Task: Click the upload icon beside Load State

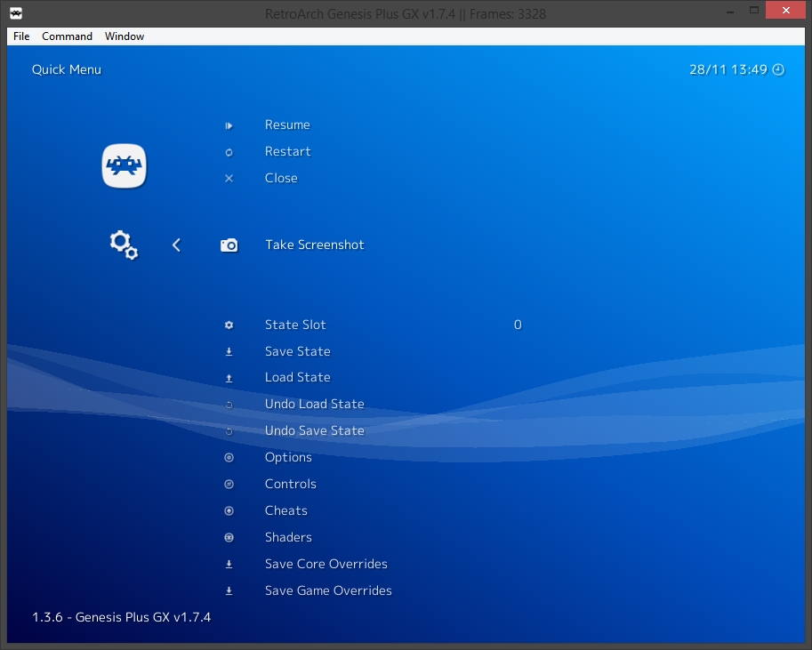Action: pyautogui.click(x=229, y=379)
